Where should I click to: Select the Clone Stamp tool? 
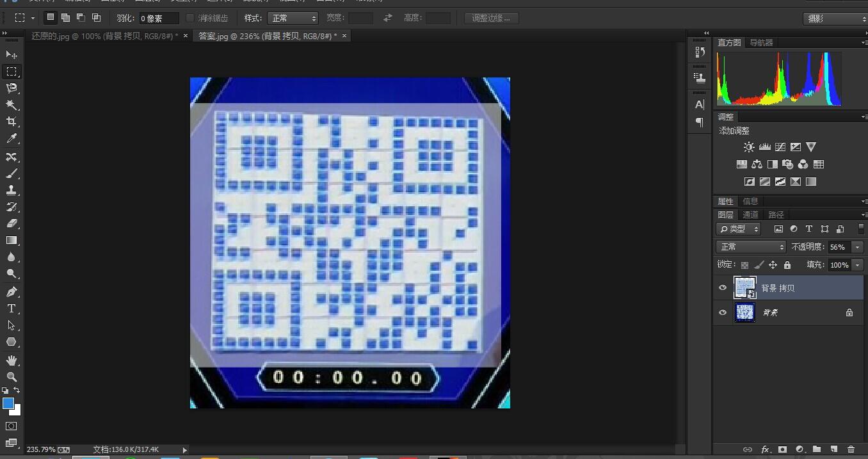tap(12, 190)
